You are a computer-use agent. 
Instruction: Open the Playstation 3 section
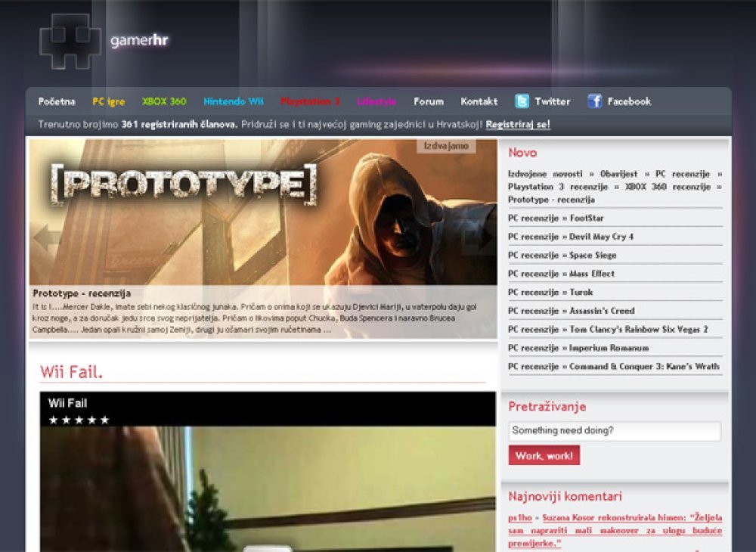point(310,102)
